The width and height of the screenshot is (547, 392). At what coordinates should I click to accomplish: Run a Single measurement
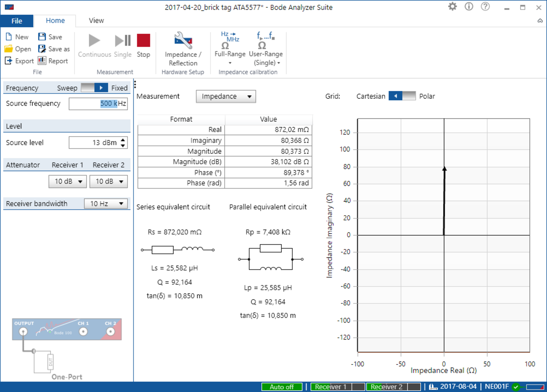[x=123, y=46]
